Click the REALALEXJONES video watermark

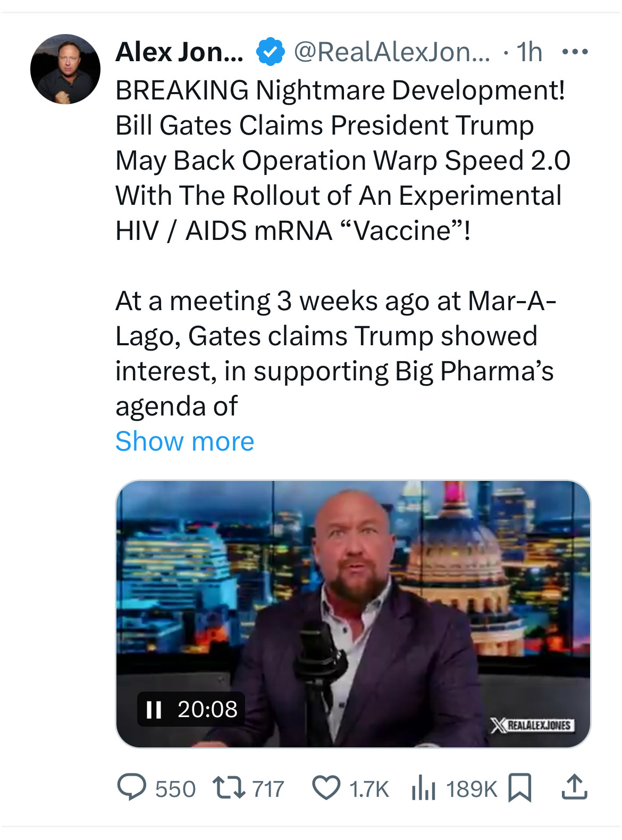click(532, 725)
